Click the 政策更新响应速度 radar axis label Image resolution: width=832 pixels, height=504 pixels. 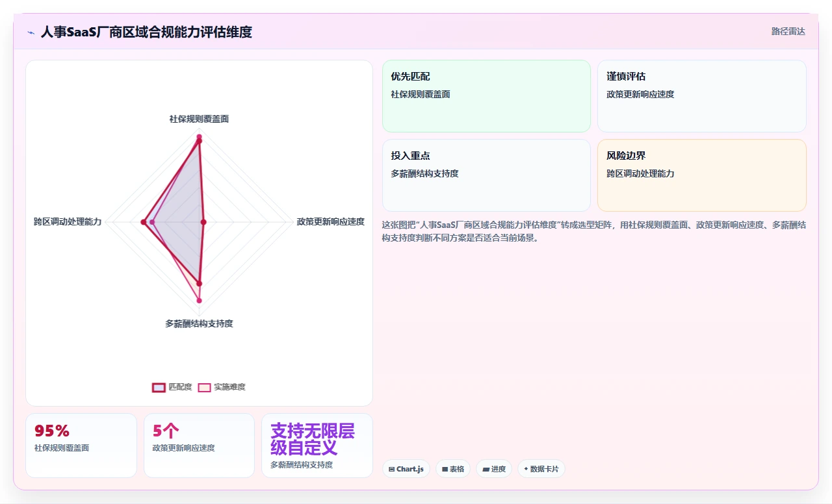(x=331, y=222)
